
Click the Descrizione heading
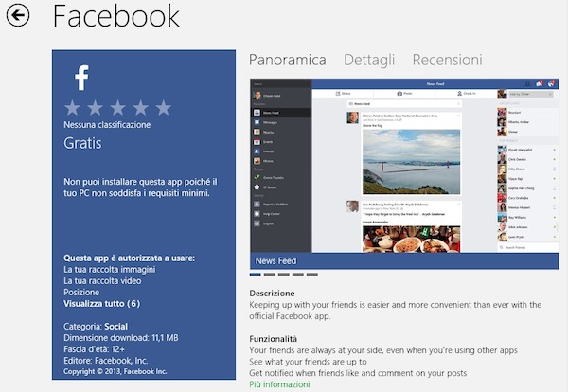[272, 294]
